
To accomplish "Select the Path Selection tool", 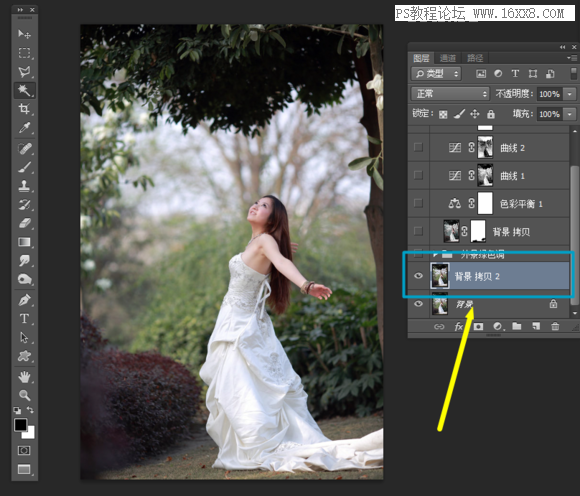I will click(x=24, y=337).
